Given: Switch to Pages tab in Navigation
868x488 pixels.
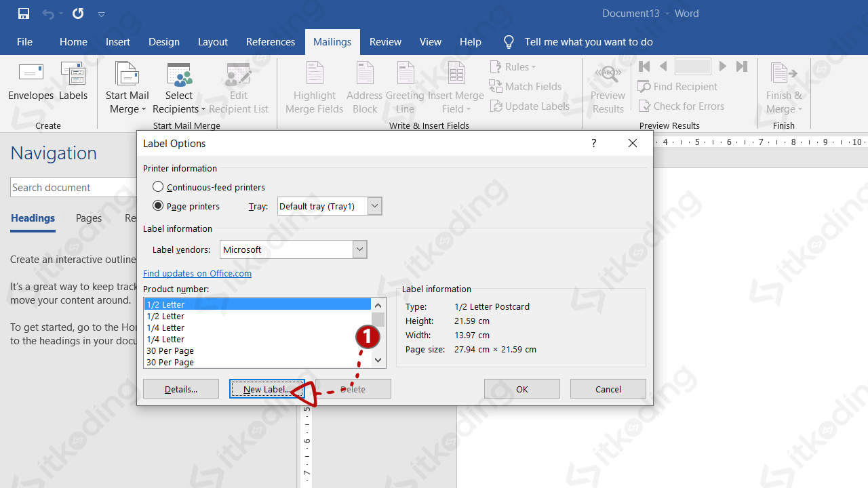Looking at the screenshot, I should (x=89, y=218).
